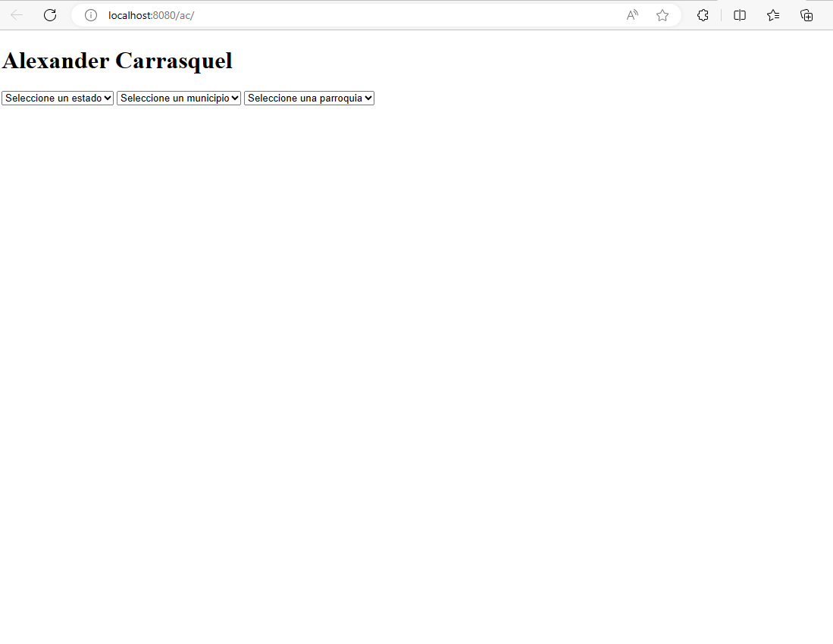Select the heading 'Alexander Carrasquel'
The width and height of the screenshot is (833, 644).
117,61
